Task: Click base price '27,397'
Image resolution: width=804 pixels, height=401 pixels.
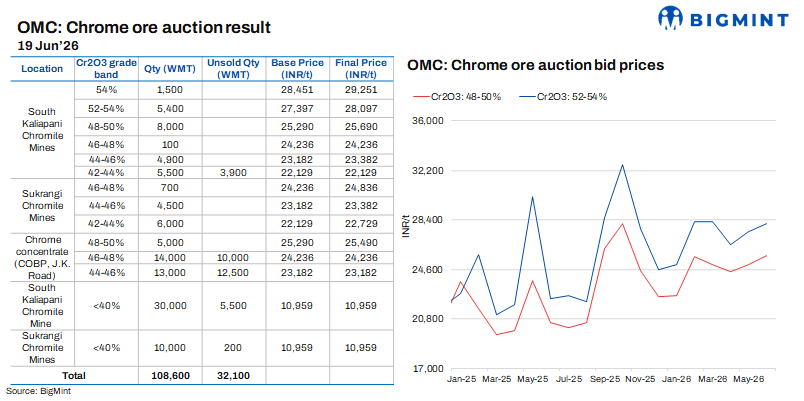Action: pos(297,108)
